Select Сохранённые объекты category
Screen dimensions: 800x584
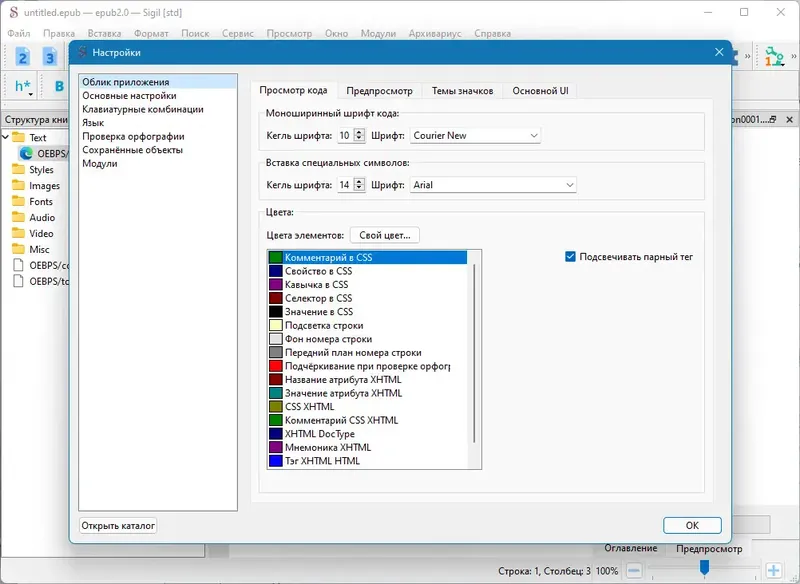[158, 150]
